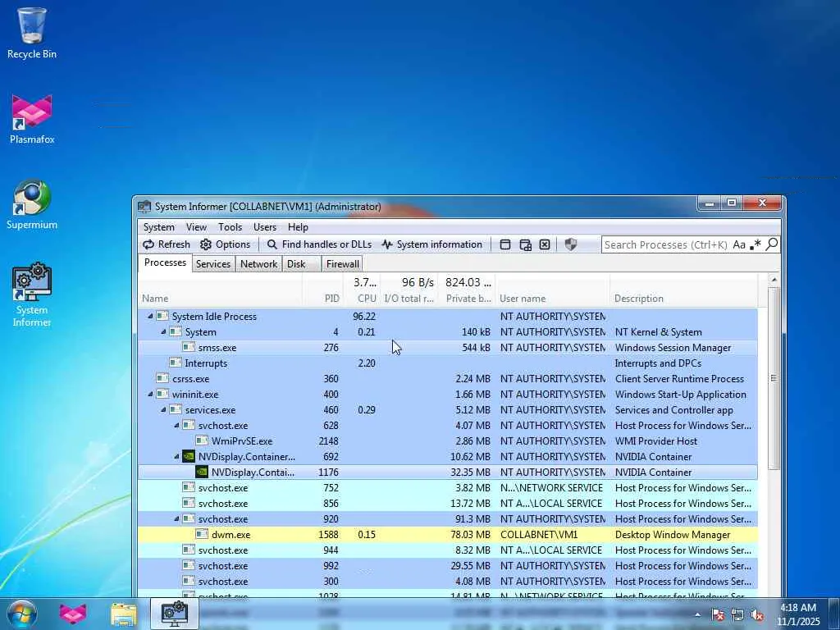
Task: Collapse svchost.exe PID 920 node
Action: pos(176,519)
